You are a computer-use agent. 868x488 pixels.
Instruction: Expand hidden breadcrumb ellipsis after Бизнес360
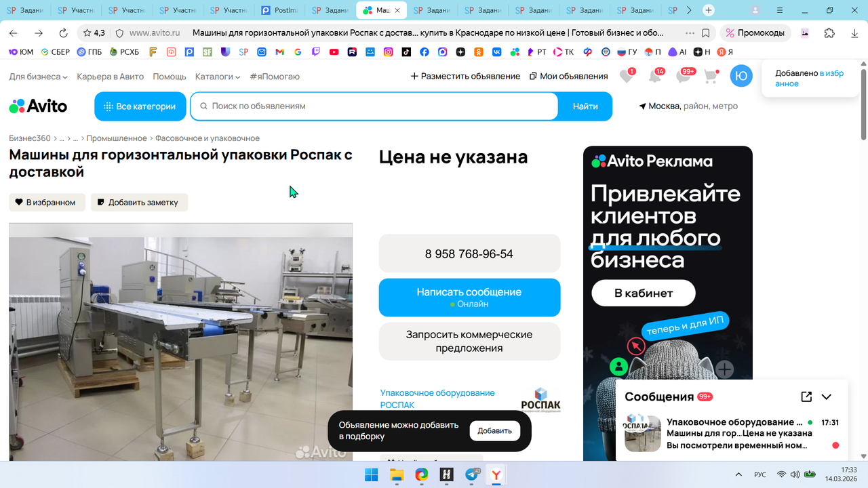click(x=61, y=138)
